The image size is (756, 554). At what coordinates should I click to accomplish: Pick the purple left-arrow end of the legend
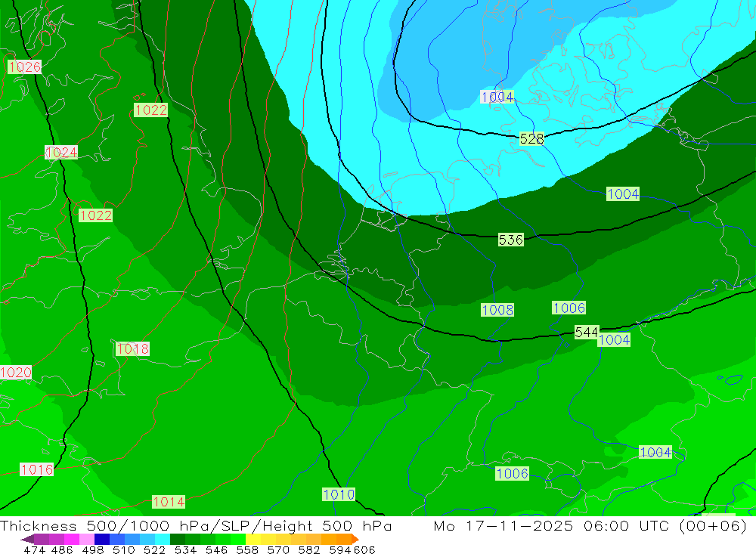tap(27, 539)
